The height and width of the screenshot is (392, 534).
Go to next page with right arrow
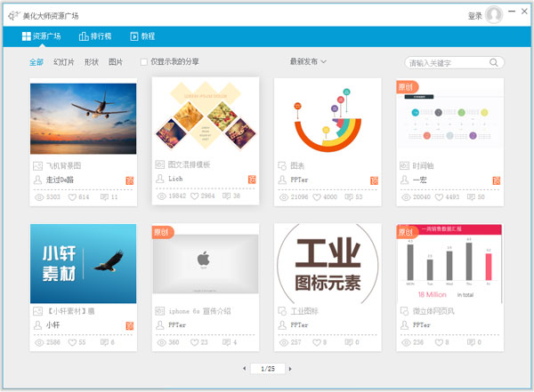[290, 369]
